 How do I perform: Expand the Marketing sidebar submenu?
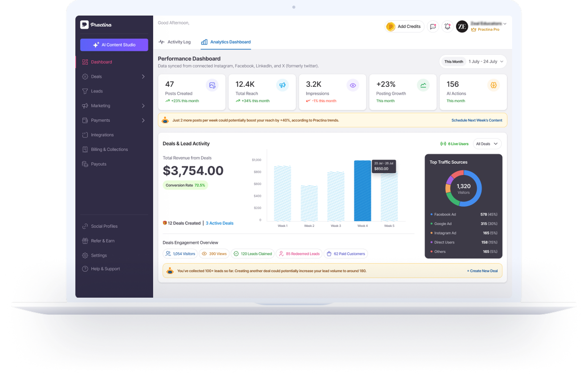(143, 106)
